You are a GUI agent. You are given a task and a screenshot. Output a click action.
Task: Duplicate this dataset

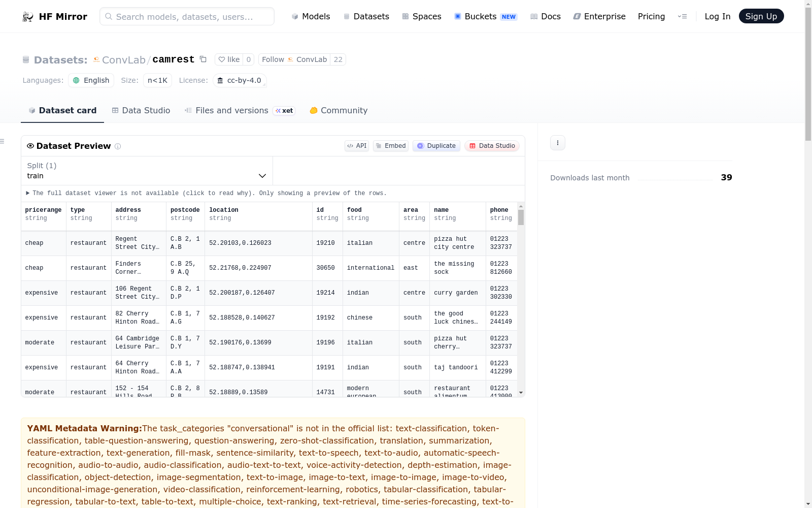(436, 146)
